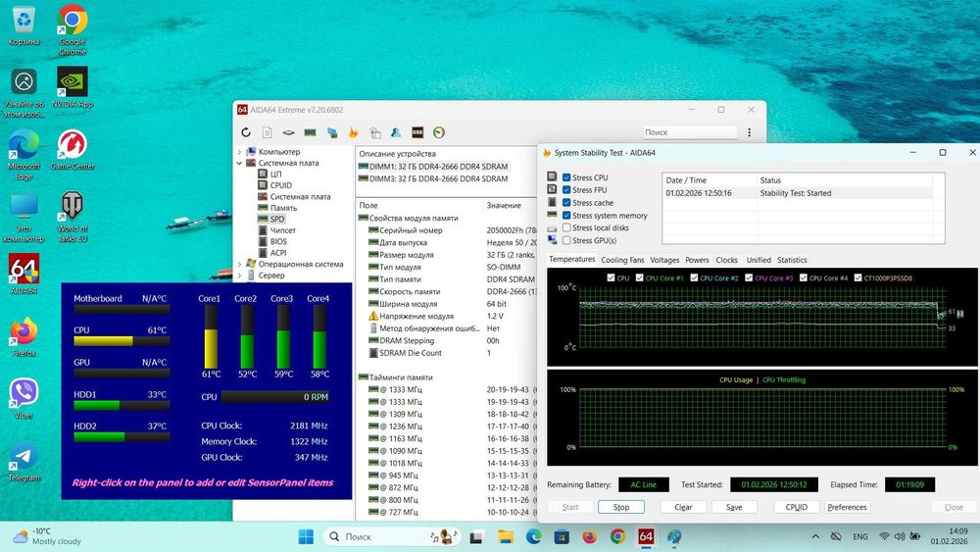Open the Report page icon in AIDA64 toolbar

pyautogui.click(x=267, y=132)
